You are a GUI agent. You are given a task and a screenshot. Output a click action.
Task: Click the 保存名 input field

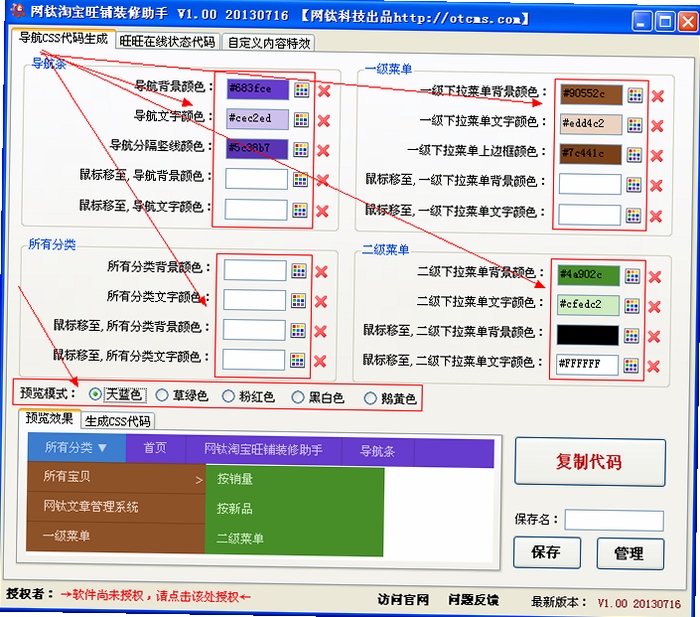614,520
